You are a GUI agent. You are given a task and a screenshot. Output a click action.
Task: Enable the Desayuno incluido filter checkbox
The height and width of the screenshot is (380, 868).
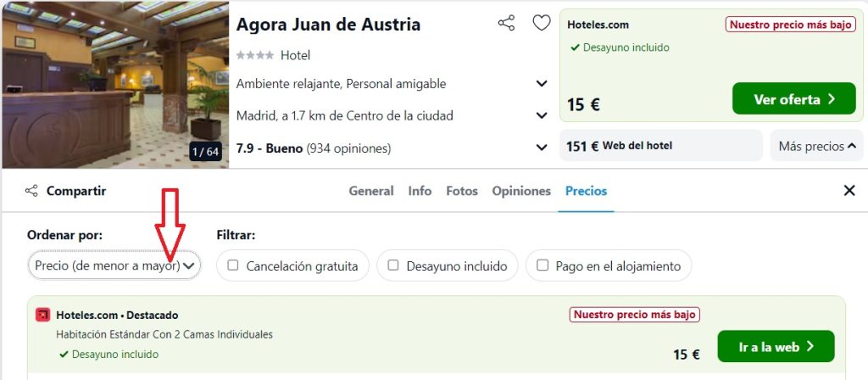(x=393, y=265)
